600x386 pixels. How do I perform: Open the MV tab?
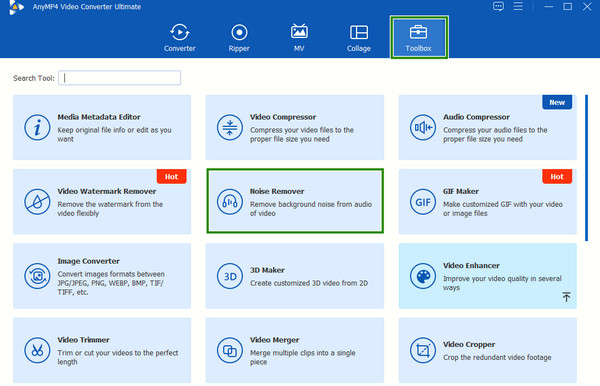click(x=299, y=38)
